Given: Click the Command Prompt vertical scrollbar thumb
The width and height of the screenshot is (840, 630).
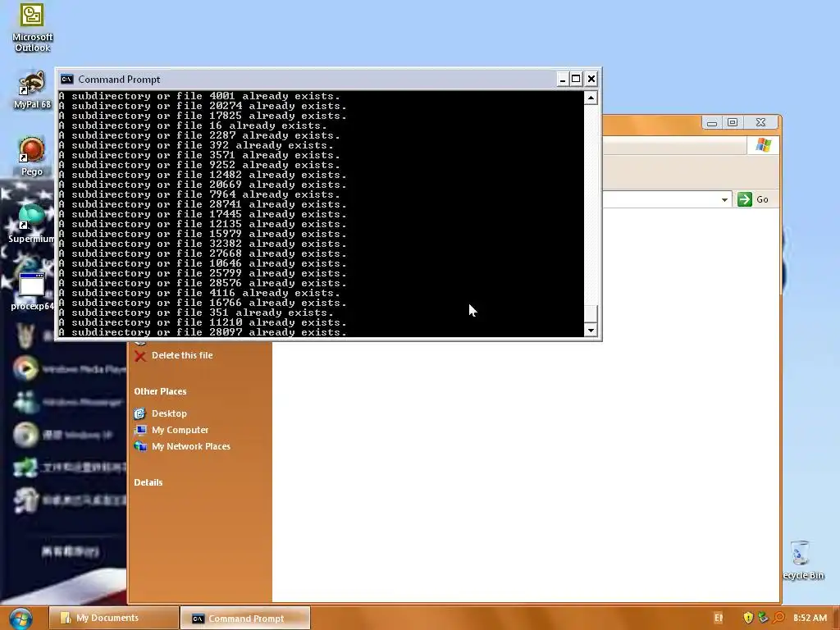Looking at the screenshot, I should pos(591,313).
